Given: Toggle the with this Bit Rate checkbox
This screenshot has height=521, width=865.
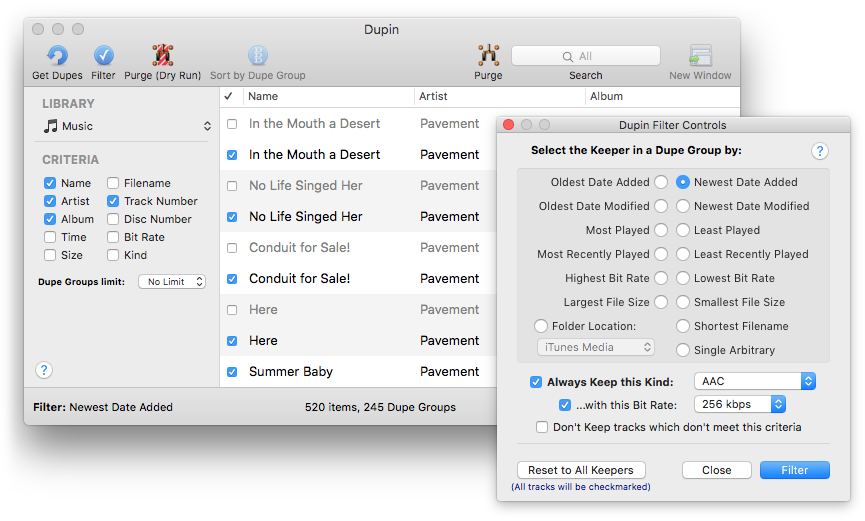Looking at the screenshot, I should [564, 405].
